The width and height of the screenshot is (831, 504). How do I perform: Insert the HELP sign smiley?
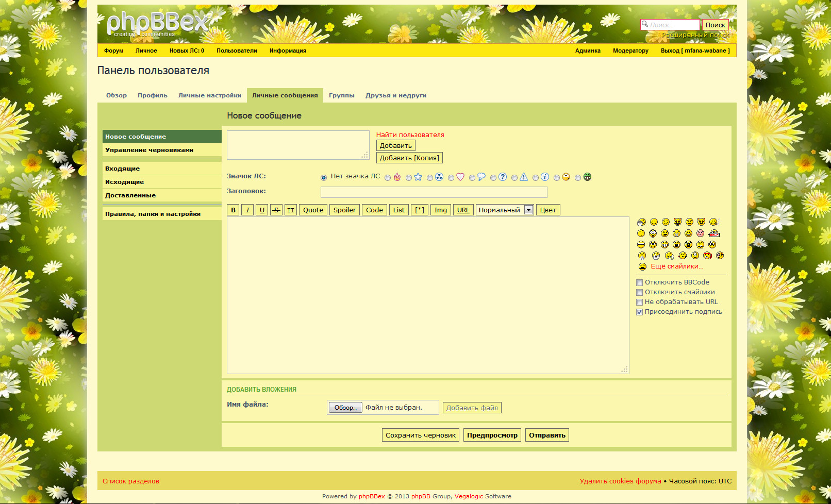(x=714, y=233)
